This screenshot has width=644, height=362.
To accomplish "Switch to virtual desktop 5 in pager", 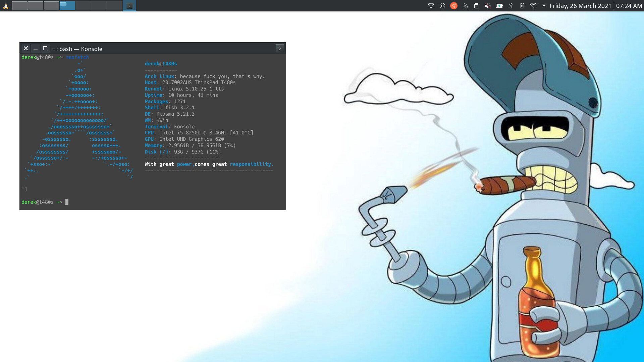I will point(83,6).
